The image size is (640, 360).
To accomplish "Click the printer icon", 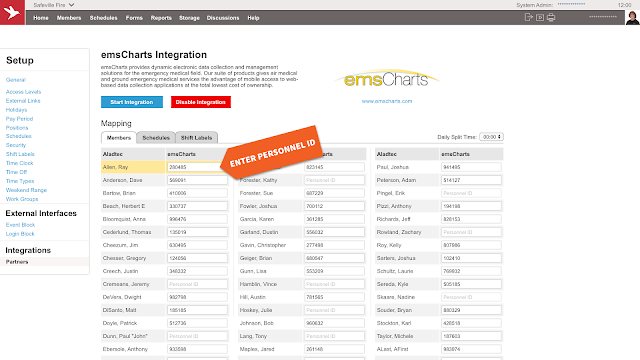I will coord(551,17).
